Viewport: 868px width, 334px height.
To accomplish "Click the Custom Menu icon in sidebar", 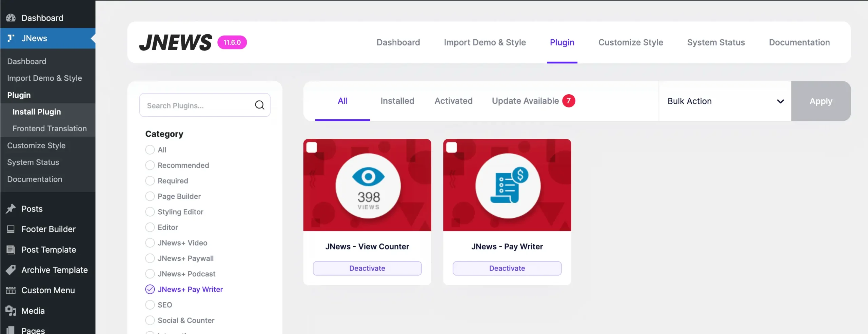I will click(x=11, y=291).
